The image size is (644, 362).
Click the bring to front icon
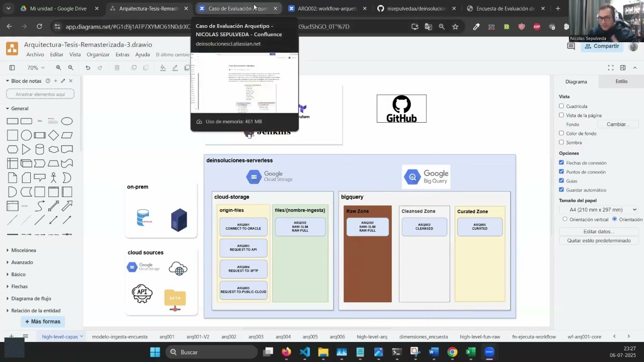134,68
